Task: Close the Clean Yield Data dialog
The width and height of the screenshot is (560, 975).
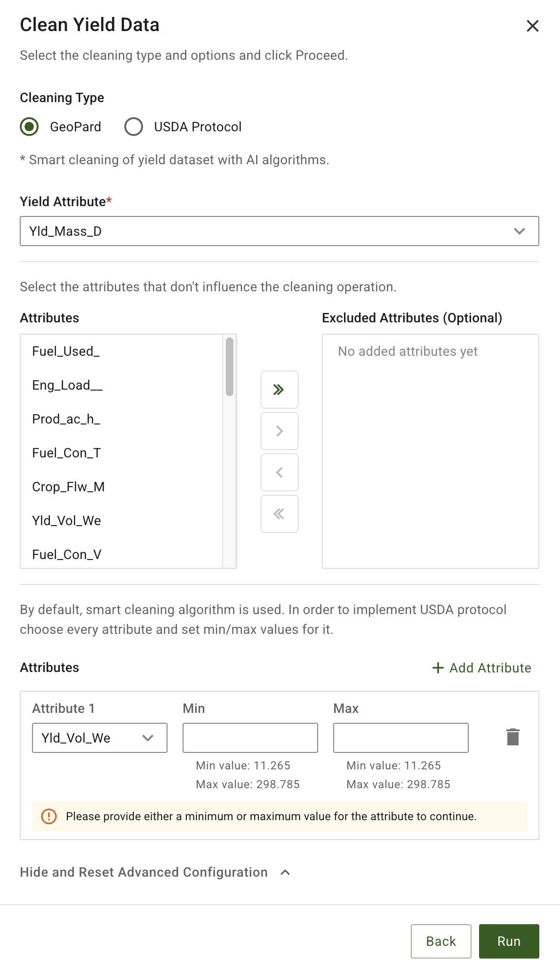Action: tap(532, 26)
